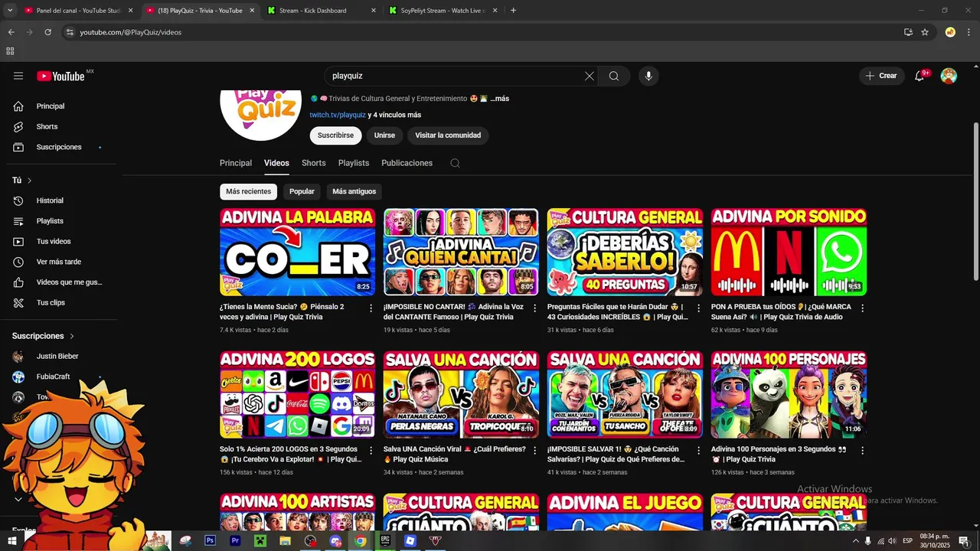The image size is (980, 551).
Task: Bookmark this page with the star icon
Action: pyautogui.click(x=925, y=32)
